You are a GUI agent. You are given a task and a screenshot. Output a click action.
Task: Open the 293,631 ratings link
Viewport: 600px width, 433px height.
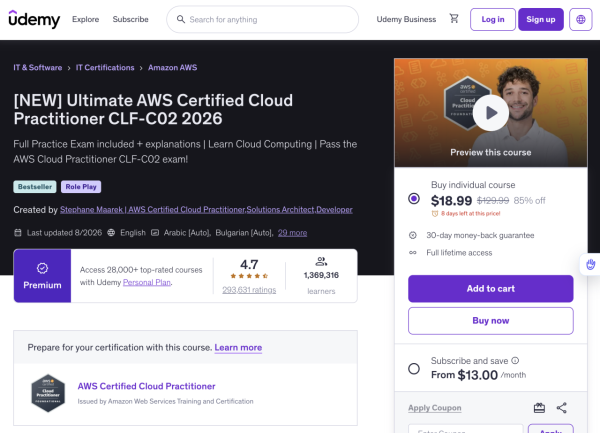[x=249, y=290]
